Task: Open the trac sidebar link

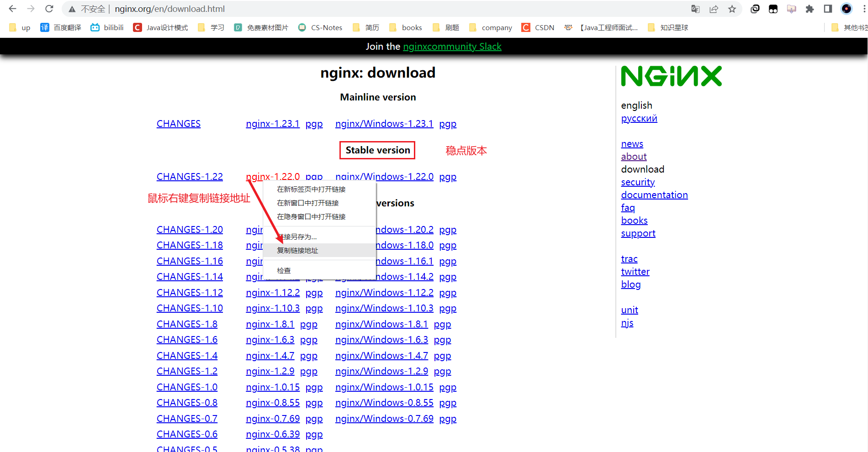Action: (x=629, y=259)
